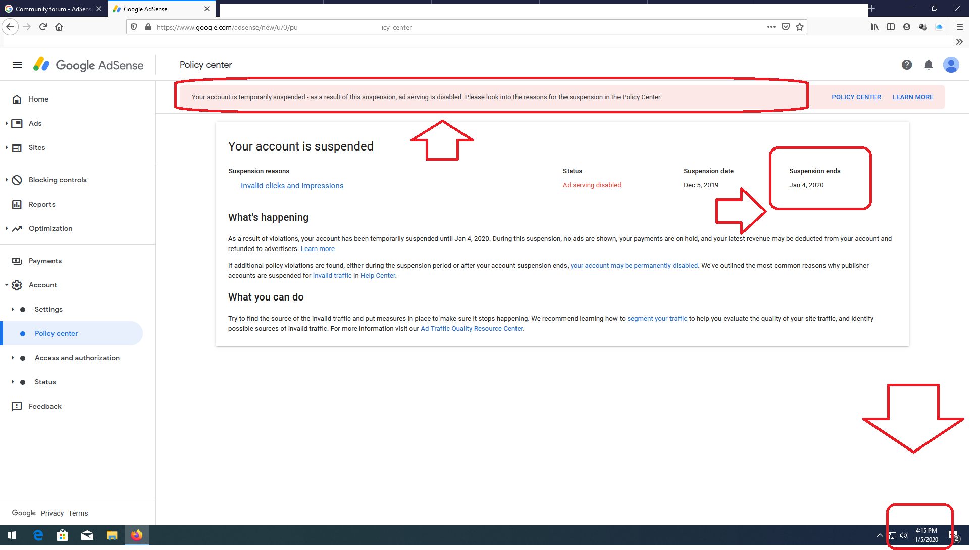Open the Firefox application menu
Viewport: 980px width, 550px height.
pos(960,27)
